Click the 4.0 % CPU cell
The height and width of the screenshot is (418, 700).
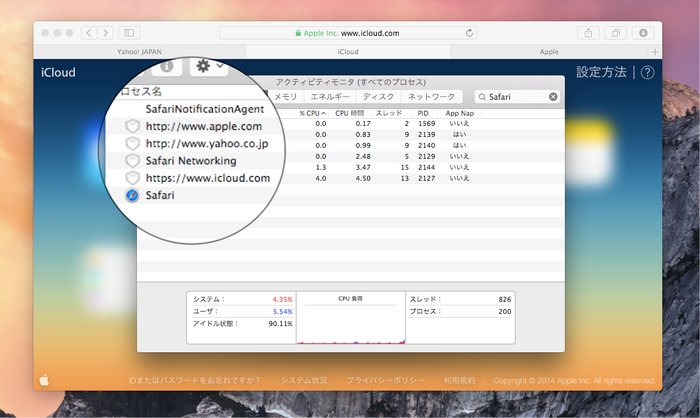321,178
